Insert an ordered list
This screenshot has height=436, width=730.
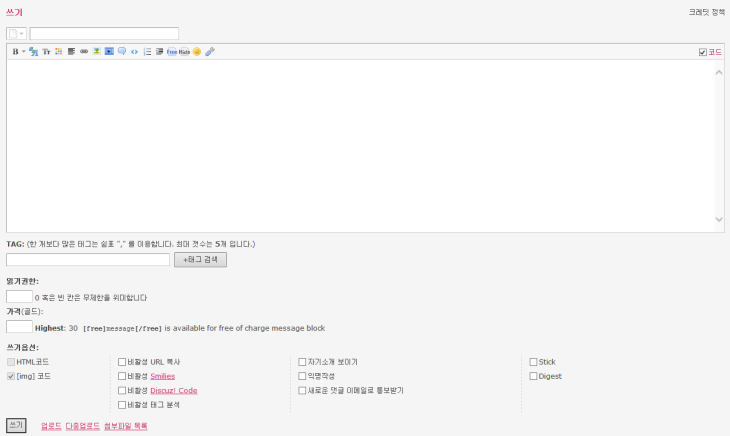tap(147, 52)
